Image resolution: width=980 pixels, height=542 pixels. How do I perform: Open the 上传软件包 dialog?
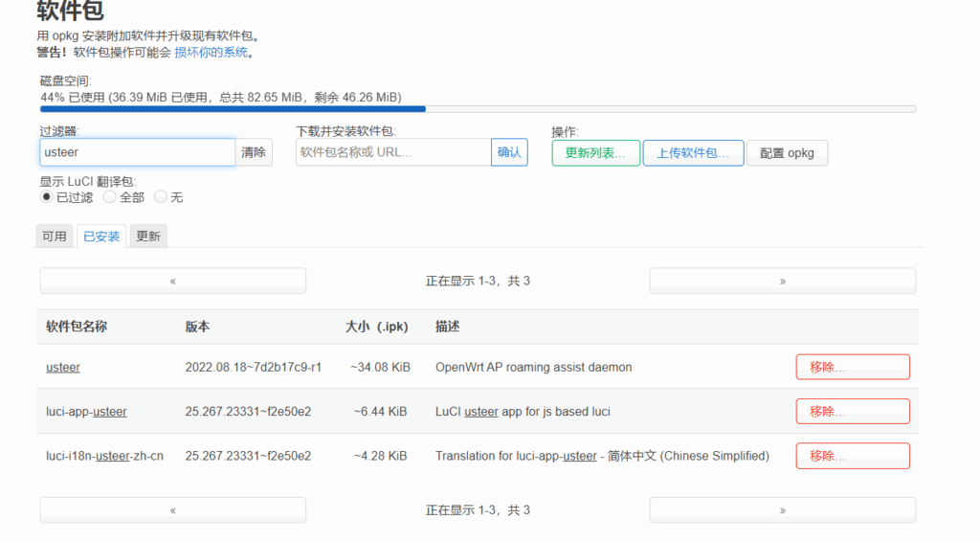point(693,153)
